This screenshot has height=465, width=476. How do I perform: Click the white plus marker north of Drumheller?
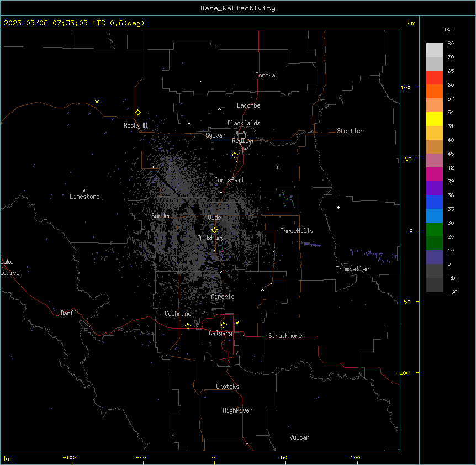[338, 207]
